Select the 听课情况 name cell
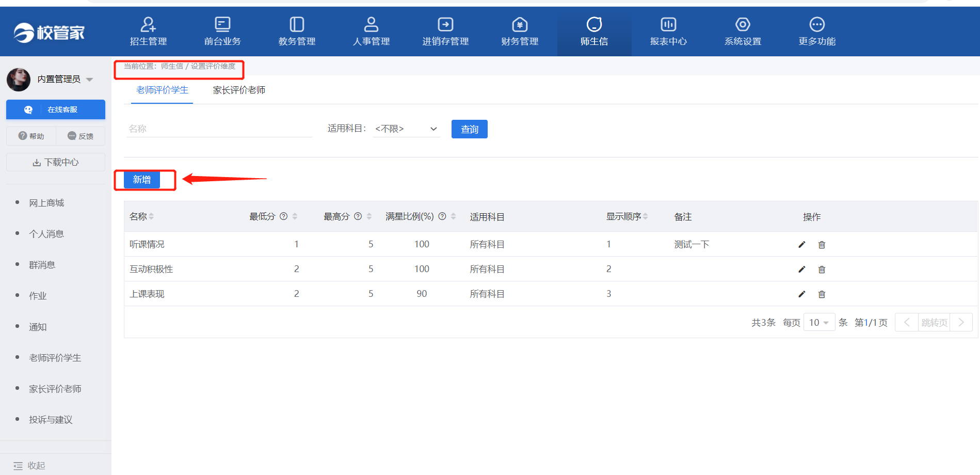The height and width of the screenshot is (475, 980). click(147, 244)
